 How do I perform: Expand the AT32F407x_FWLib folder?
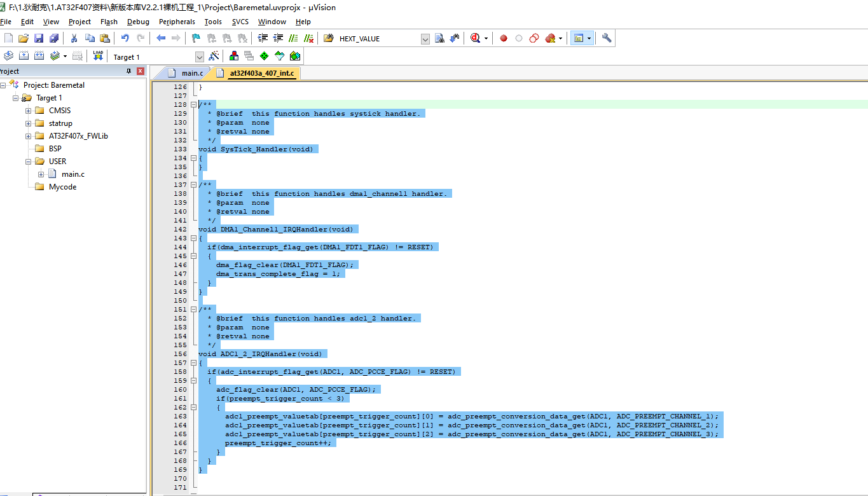click(x=29, y=136)
